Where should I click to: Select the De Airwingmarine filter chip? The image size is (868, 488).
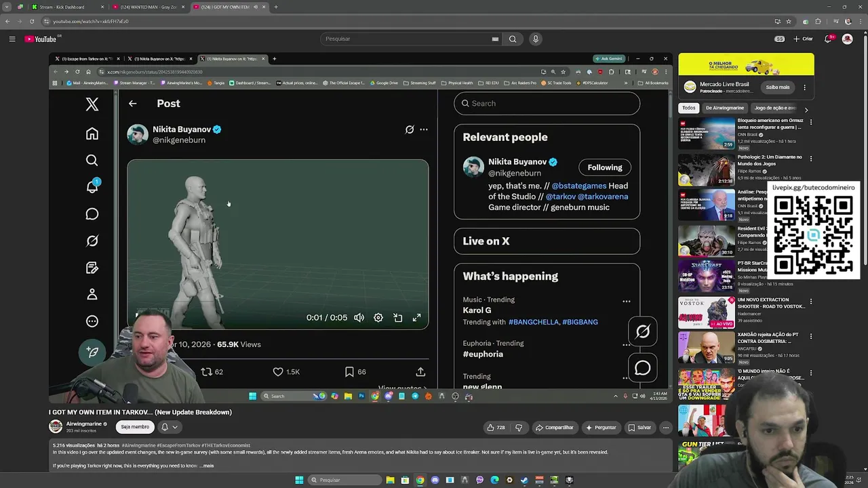725,108
